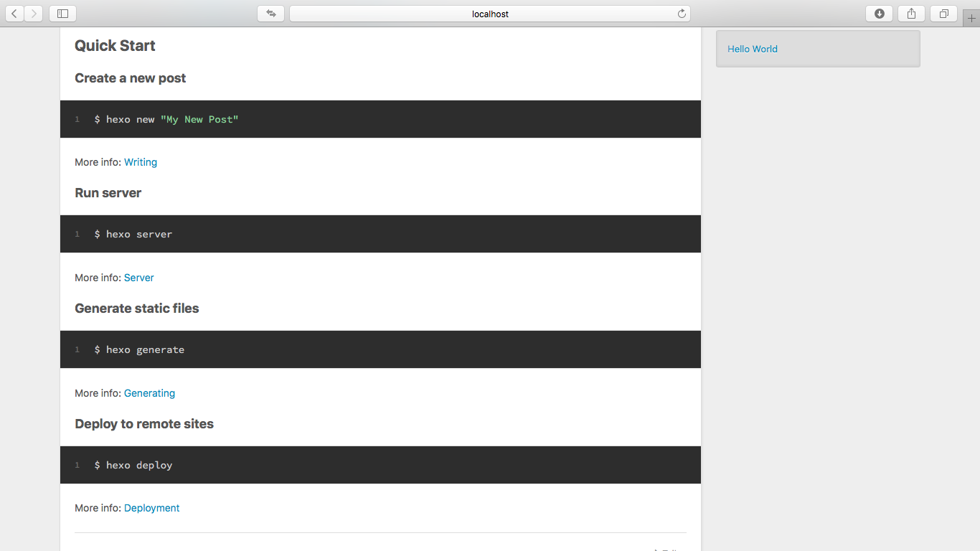Open the Server documentation link
This screenshot has width=980, height=551.
(x=139, y=278)
